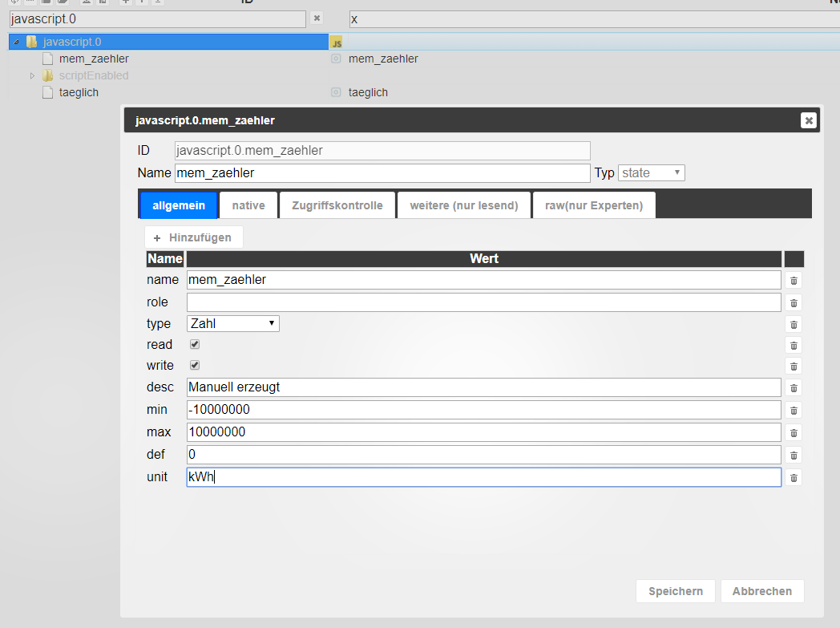Open the type Zahl dropdown
The width and height of the screenshot is (840, 628).
233,324
